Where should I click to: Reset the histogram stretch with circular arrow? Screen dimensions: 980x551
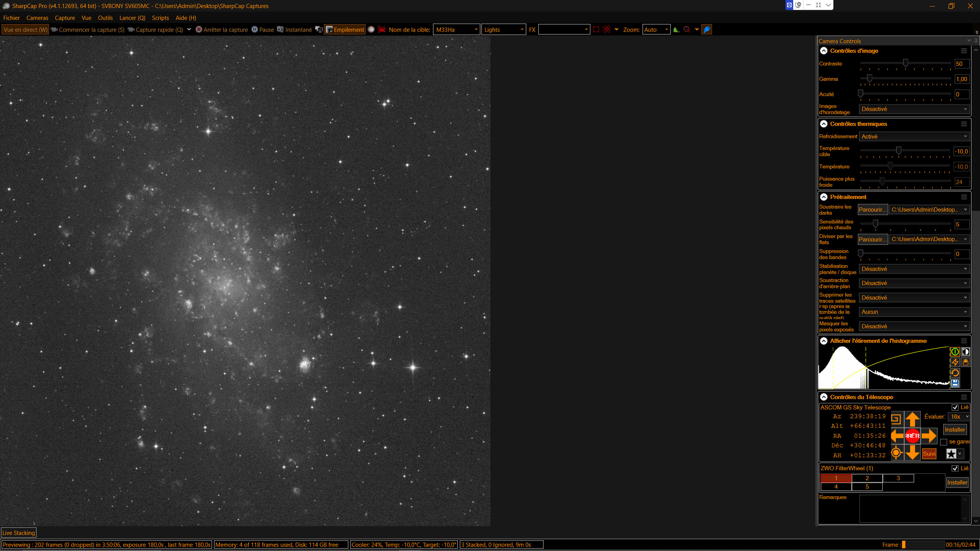tap(955, 373)
